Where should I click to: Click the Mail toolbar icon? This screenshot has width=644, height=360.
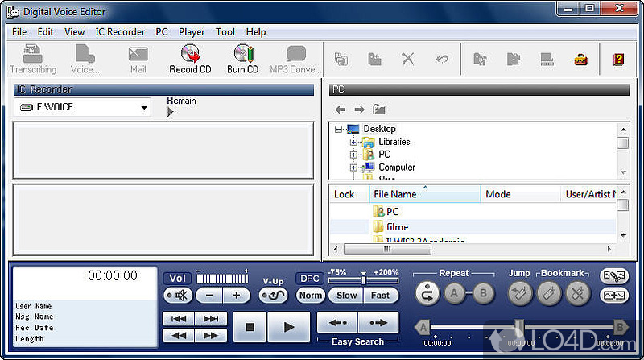[138, 60]
